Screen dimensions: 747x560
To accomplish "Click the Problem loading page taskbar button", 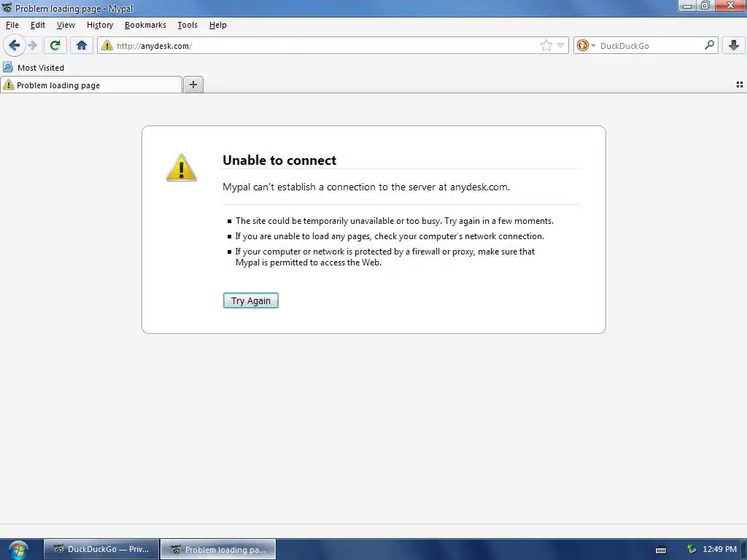I will (x=218, y=549).
